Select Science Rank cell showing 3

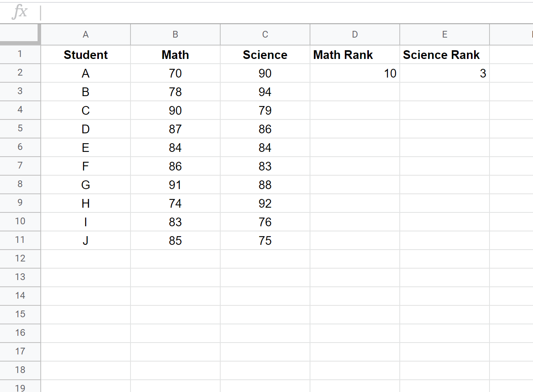[x=445, y=73]
